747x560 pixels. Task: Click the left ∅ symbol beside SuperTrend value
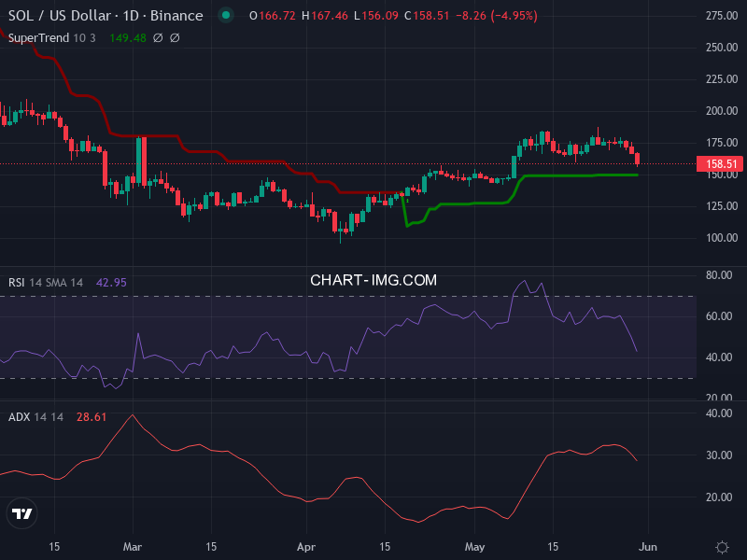[x=158, y=38]
